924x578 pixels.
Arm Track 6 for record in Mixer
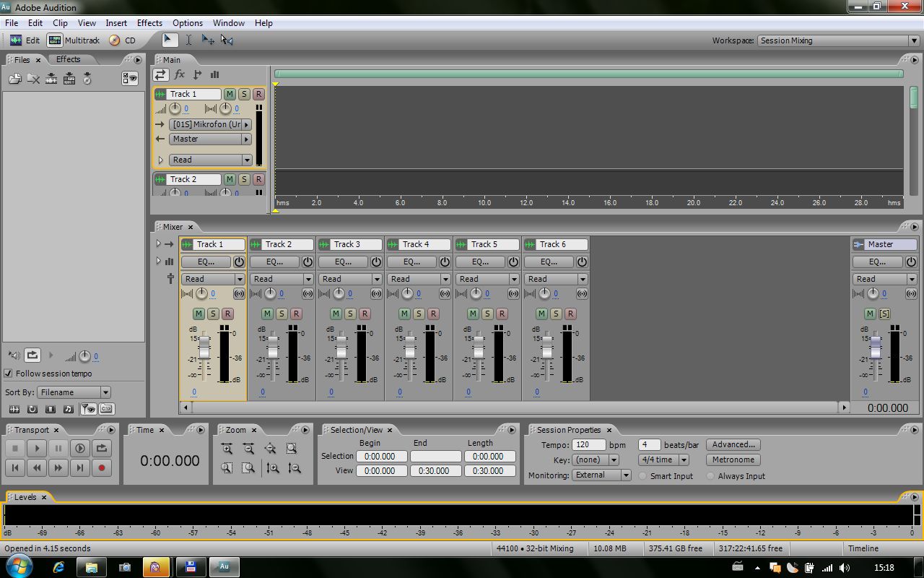pyautogui.click(x=570, y=314)
